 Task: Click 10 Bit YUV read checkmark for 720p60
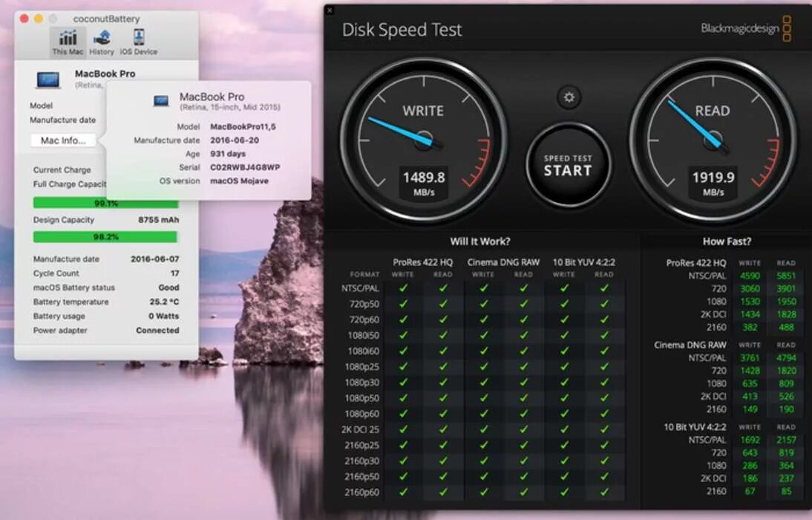(x=604, y=319)
